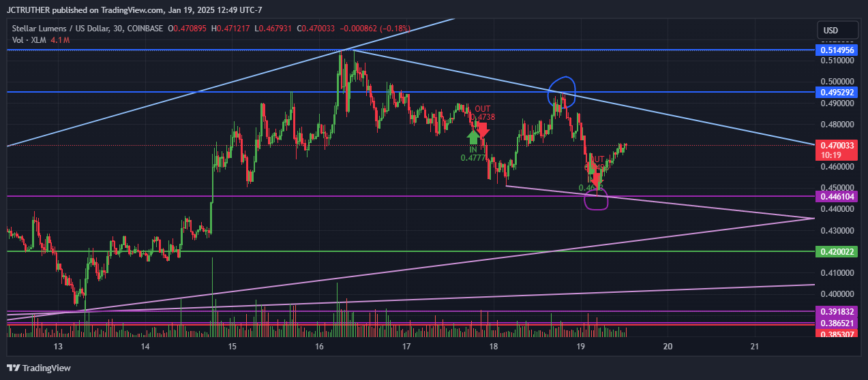Viewport: 868px width, 380px height.
Task: Click the 0.480000 price scale tick
Action: tap(837, 125)
